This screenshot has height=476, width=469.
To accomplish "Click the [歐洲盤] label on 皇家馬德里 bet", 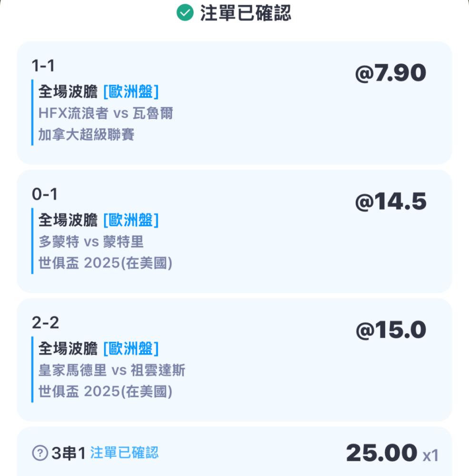I will click(131, 348).
